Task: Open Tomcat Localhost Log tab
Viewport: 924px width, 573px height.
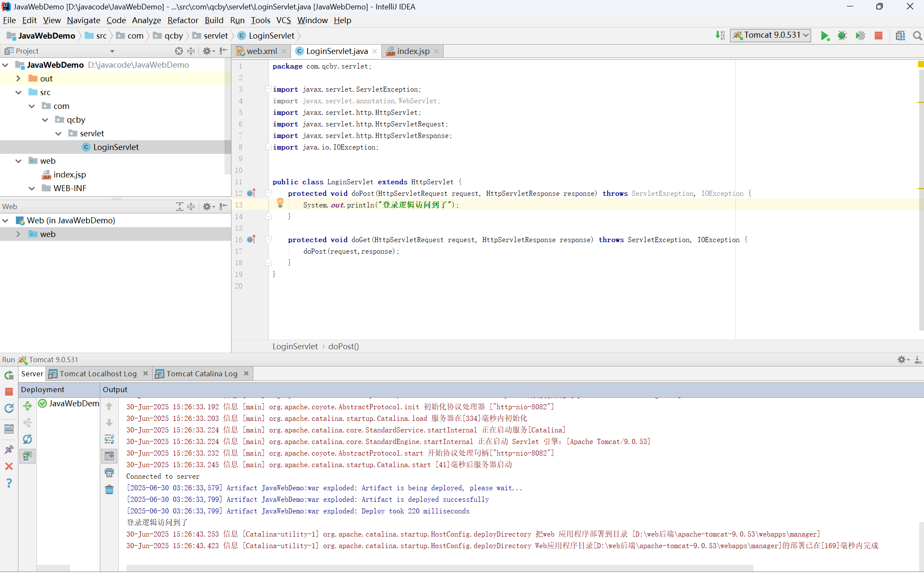Action: point(98,374)
